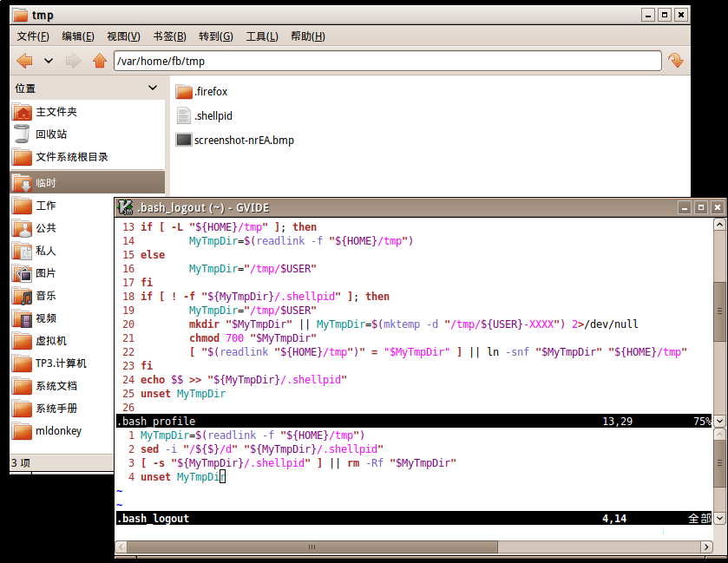Image resolution: width=728 pixels, height=563 pixels.
Task: Select the screenshot-nrEA.bmp image icon
Action: click(184, 140)
